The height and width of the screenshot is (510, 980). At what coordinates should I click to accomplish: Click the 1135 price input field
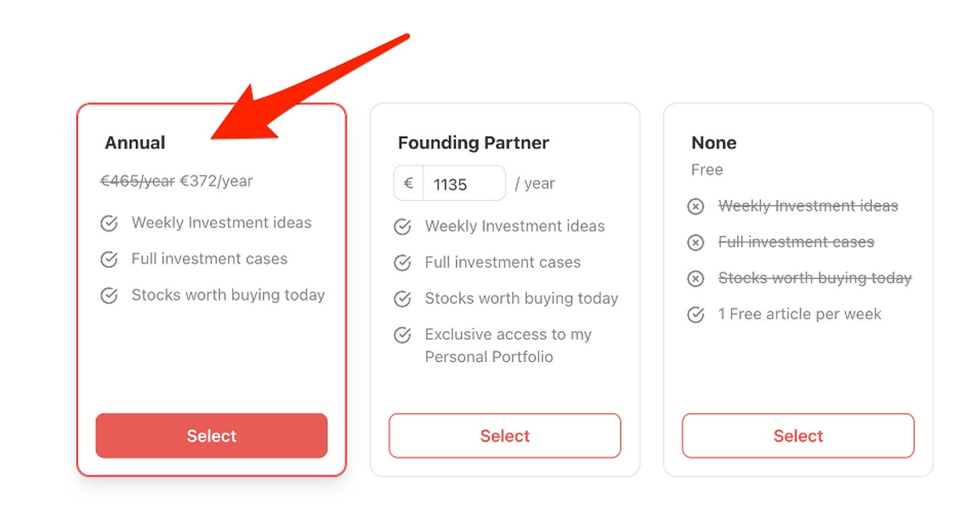464,184
